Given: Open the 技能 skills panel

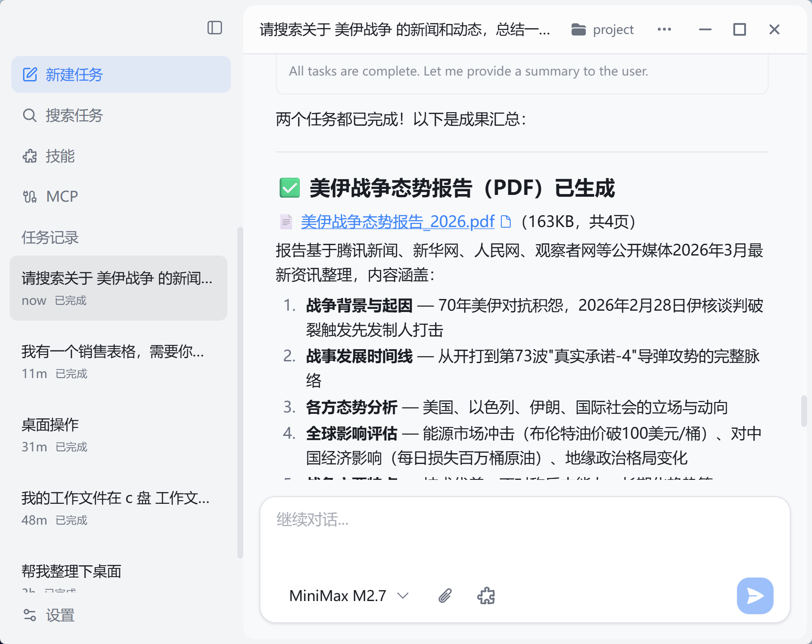Looking at the screenshot, I should (x=60, y=156).
